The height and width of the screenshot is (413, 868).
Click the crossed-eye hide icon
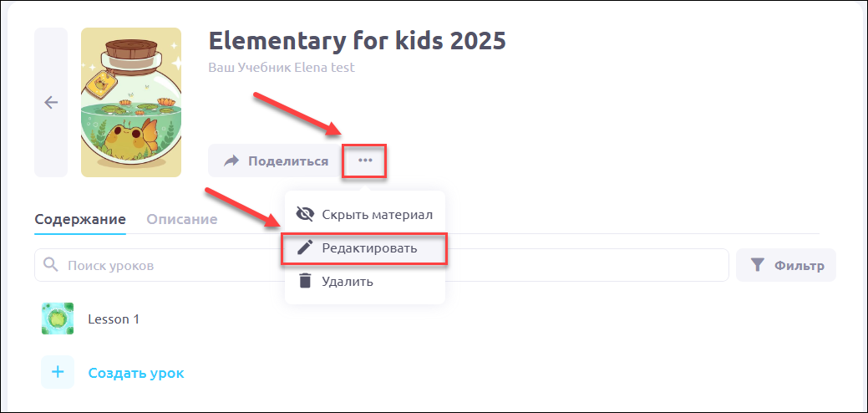point(305,215)
